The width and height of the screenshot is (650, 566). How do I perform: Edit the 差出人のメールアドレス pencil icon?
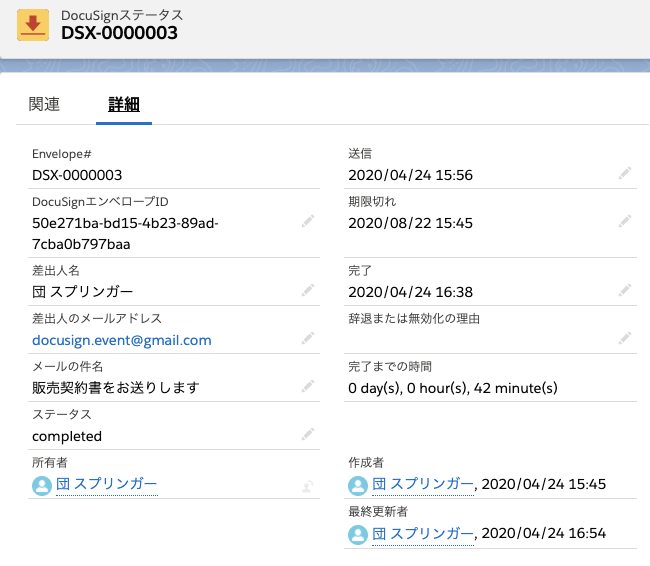pyautogui.click(x=308, y=338)
